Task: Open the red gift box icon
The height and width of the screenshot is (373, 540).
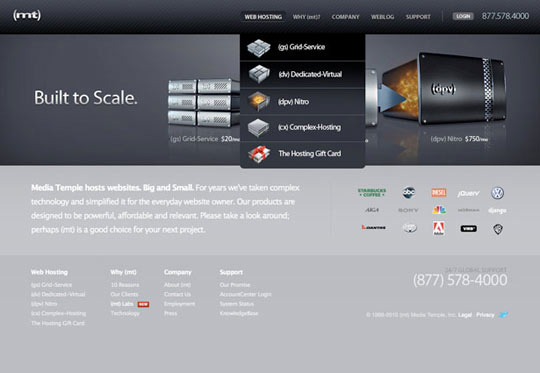Action: 259,154
